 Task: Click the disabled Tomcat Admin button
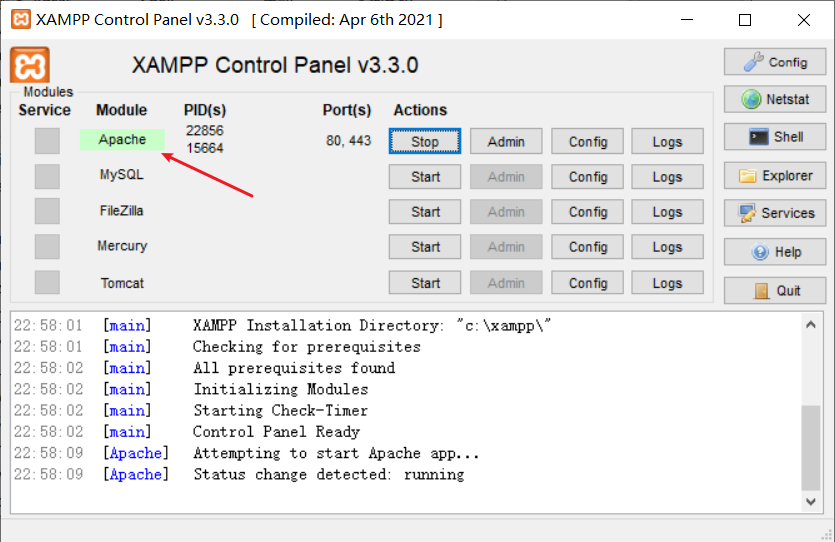coord(506,282)
